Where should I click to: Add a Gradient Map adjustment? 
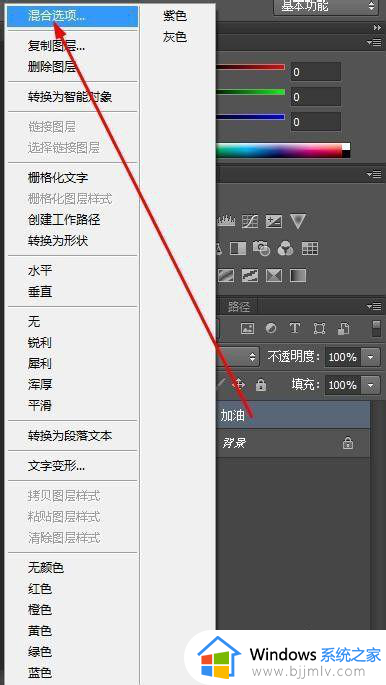tap(298, 276)
